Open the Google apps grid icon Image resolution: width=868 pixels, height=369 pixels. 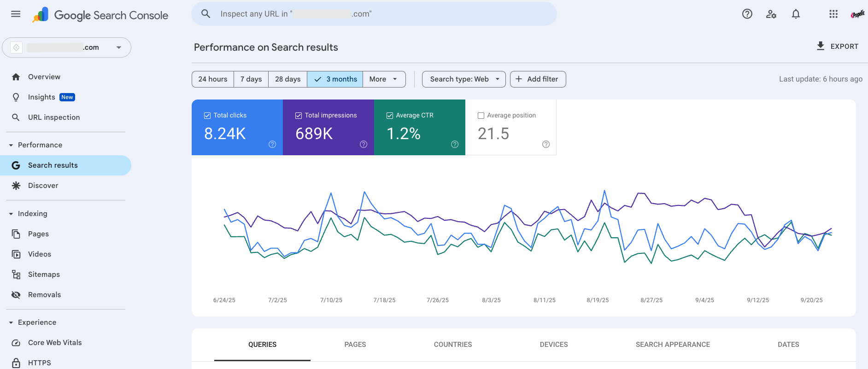point(833,14)
